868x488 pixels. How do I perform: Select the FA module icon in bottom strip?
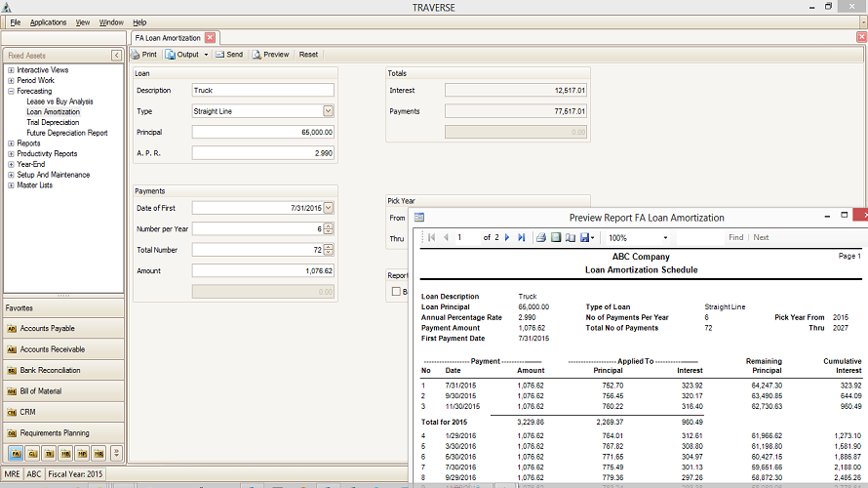15,453
